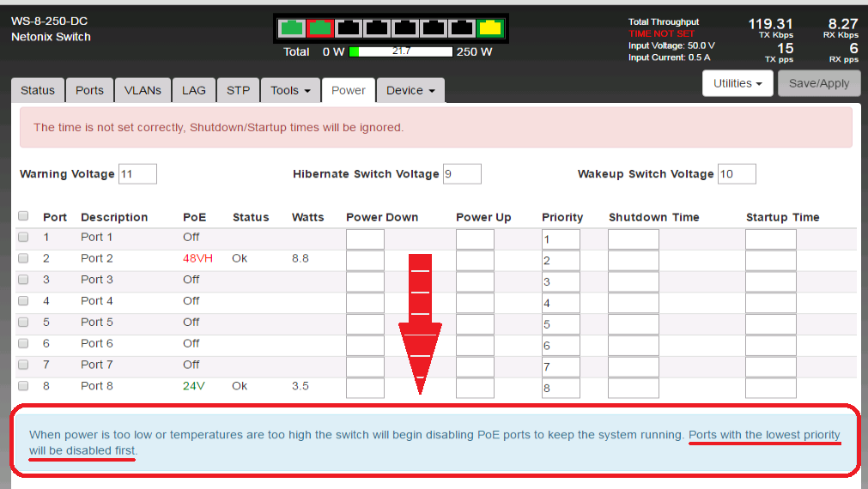Click the total power usage bar
The image size is (868, 489).
click(x=401, y=51)
